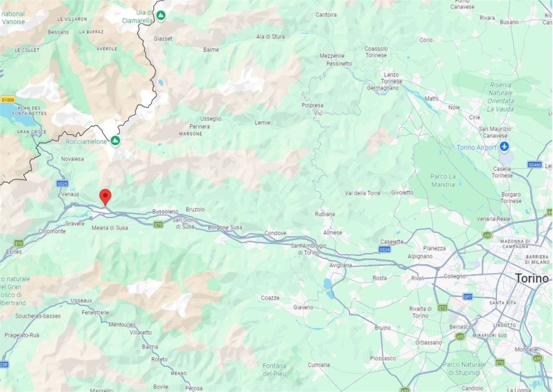Viewport: 553px width, 392px height.
Task: Open Parco Naturale di Stupinigi label
Action: coord(464,368)
